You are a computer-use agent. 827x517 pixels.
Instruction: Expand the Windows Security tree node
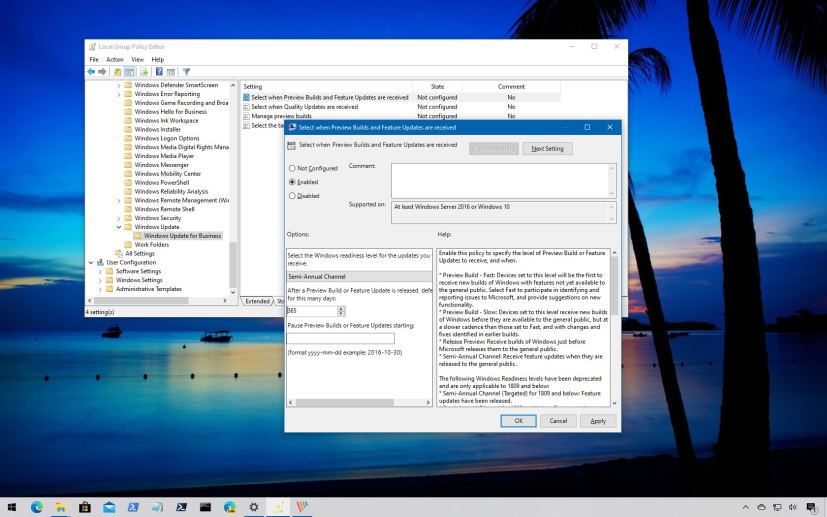(x=119, y=218)
